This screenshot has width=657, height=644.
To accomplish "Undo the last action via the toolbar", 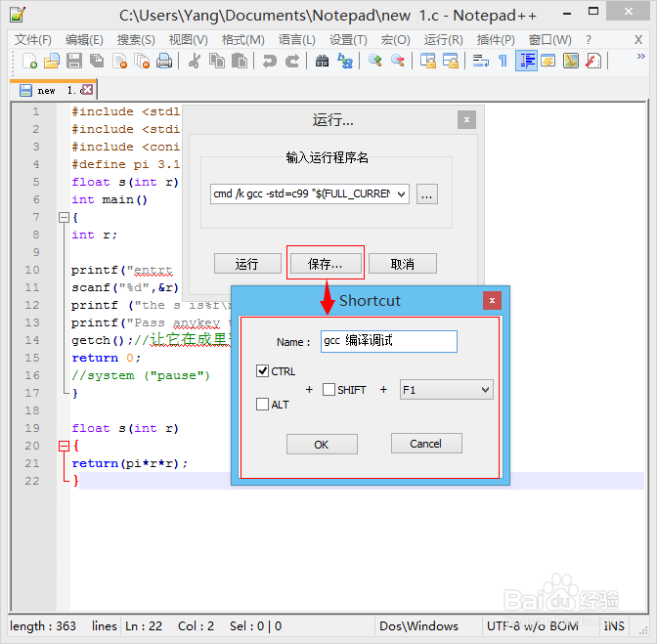I will pyautogui.click(x=270, y=62).
